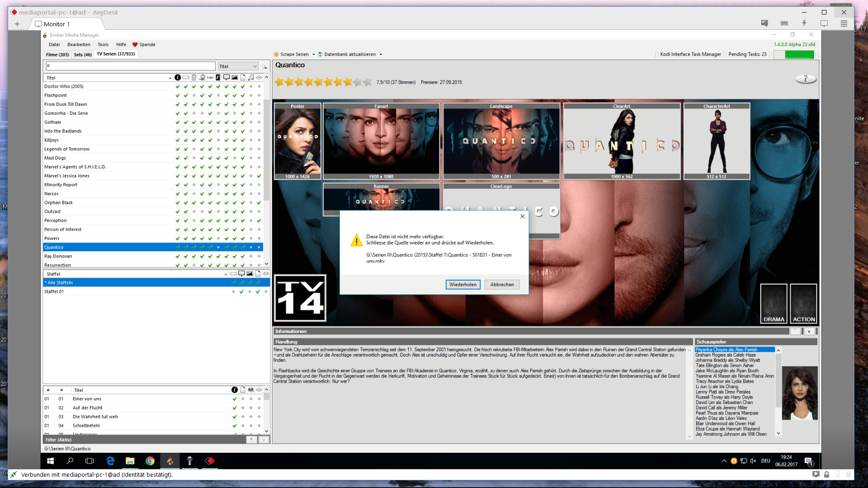Click Pending Tasks: 23 status
Image resolution: width=868 pixels, height=488 pixels.
(747, 54)
